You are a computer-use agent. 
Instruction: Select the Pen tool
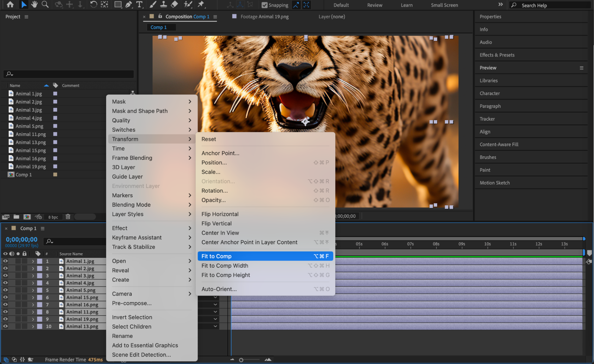click(128, 4)
